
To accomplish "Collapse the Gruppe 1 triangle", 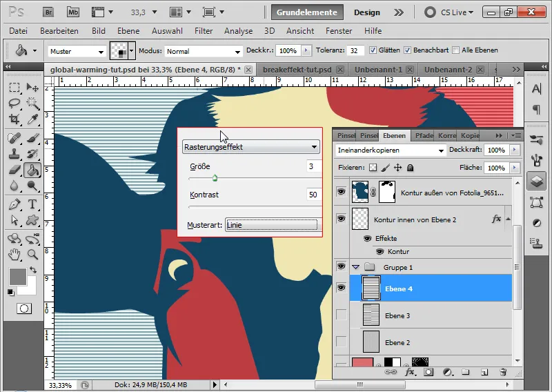I will pos(355,267).
